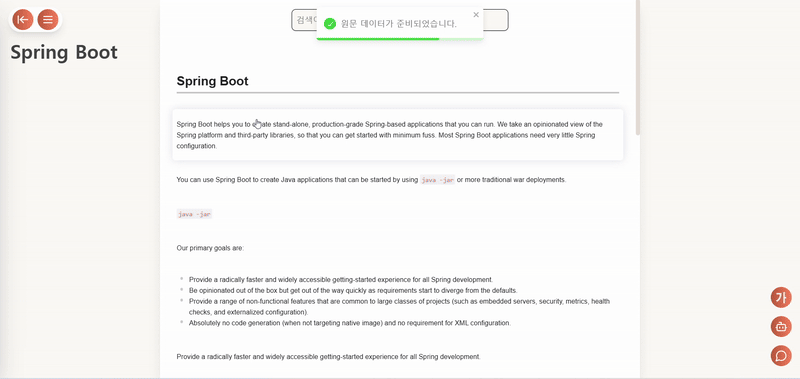The image size is (800, 379).
Task: Click the standalone 'java -jar' code snippet
Action: click(194, 214)
